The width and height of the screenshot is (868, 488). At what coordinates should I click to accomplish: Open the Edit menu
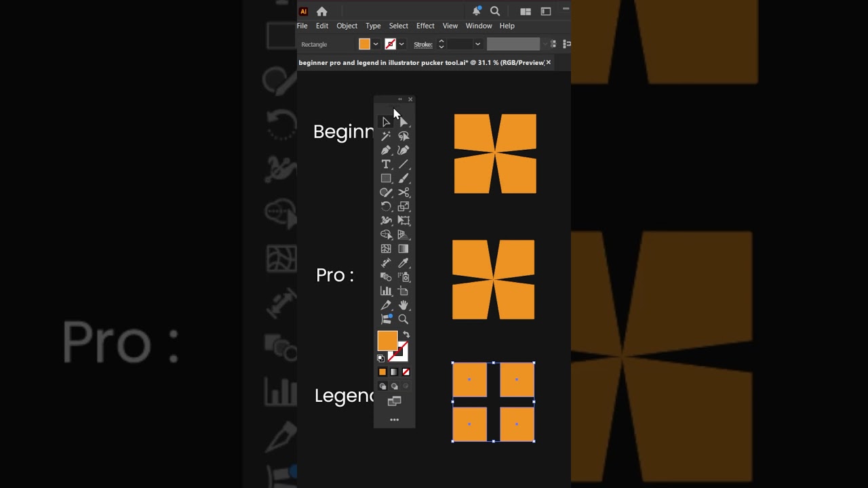(322, 26)
